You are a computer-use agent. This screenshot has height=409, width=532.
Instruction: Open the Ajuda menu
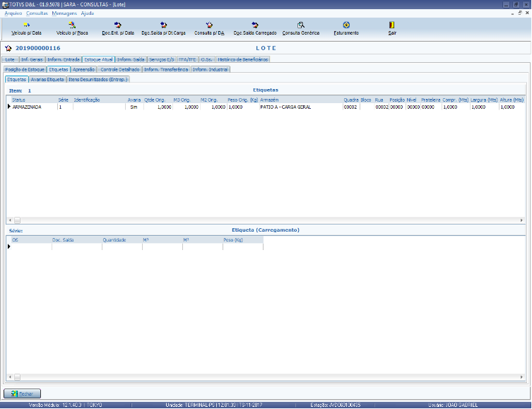pos(88,13)
